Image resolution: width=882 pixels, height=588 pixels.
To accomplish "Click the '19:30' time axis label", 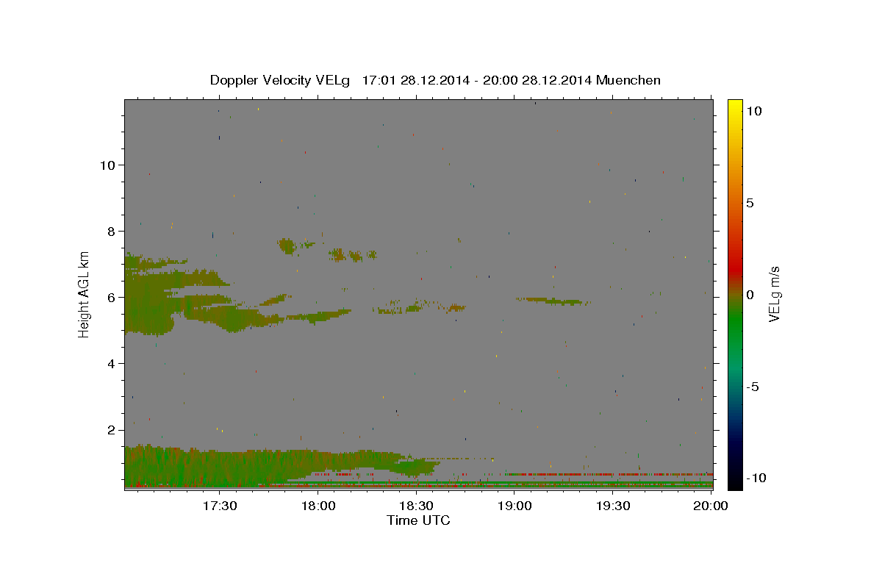I will pos(614,506).
